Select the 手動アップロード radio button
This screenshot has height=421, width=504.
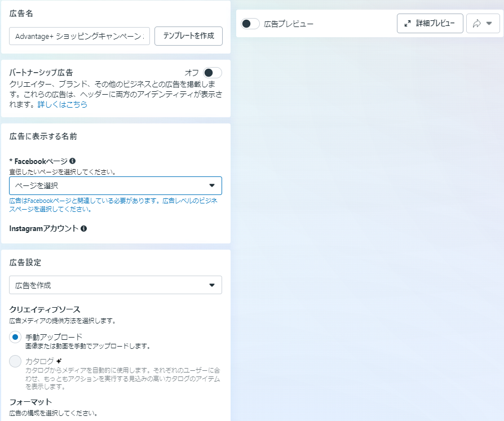[15, 337]
